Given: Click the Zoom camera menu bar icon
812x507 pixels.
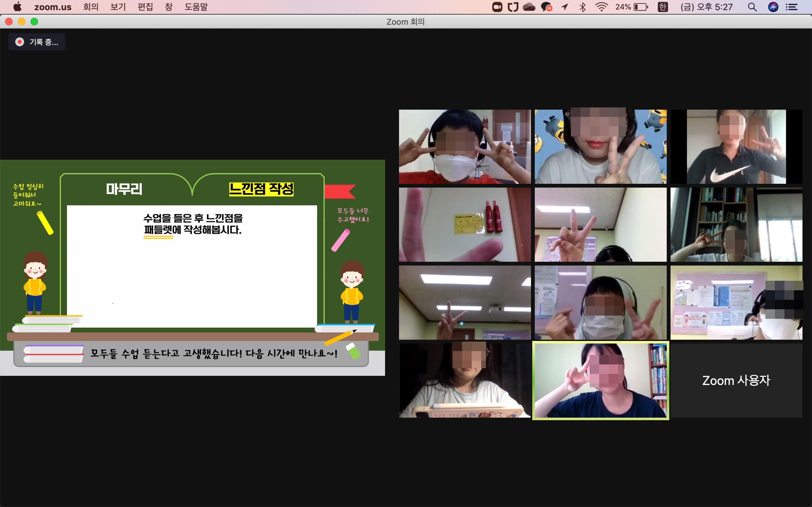Looking at the screenshot, I should click(x=497, y=7).
